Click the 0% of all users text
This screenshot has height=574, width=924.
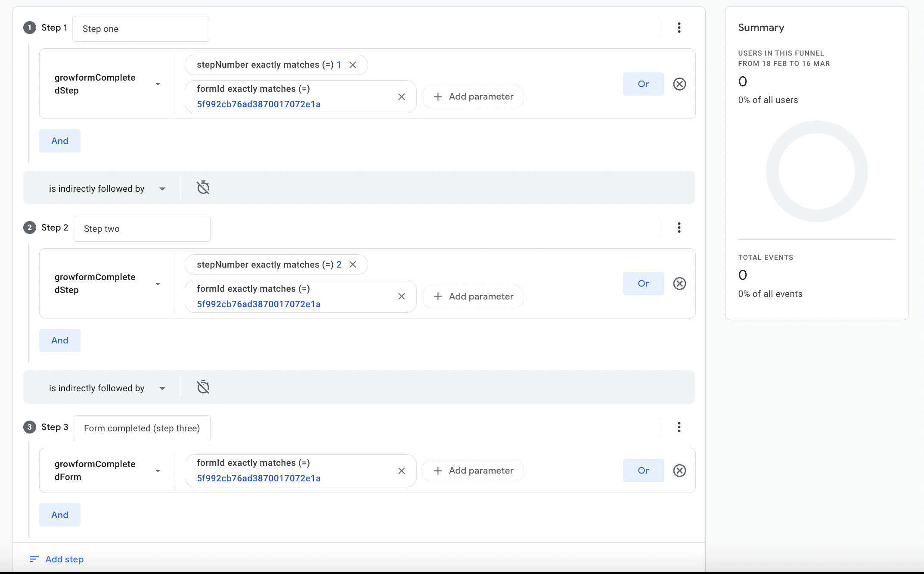pyautogui.click(x=768, y=100)
